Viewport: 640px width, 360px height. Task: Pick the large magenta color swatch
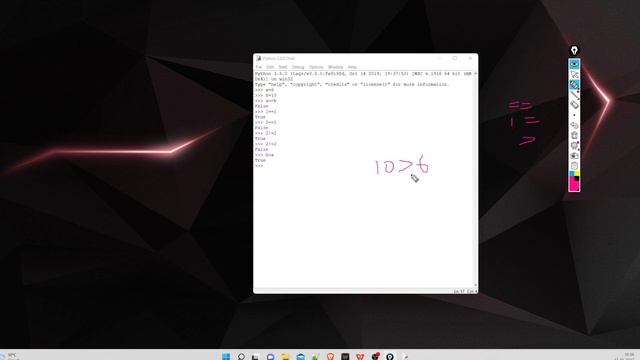(x=573, y=185)
